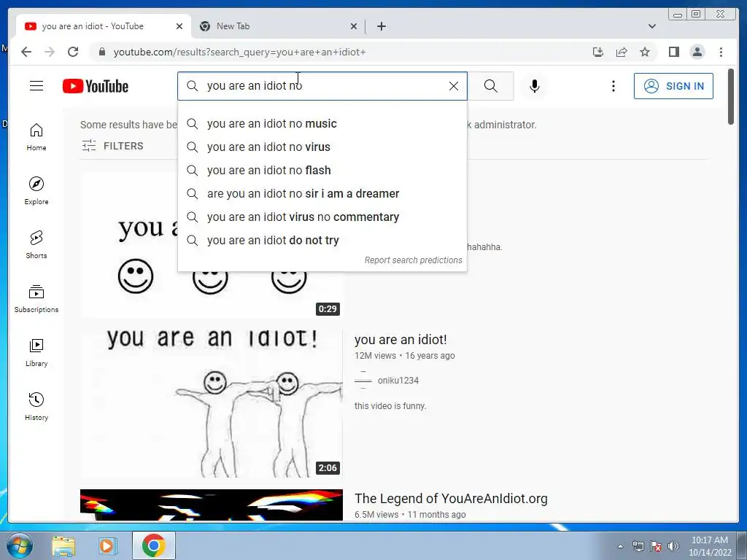Click the YouTube logo

point(96,86)
